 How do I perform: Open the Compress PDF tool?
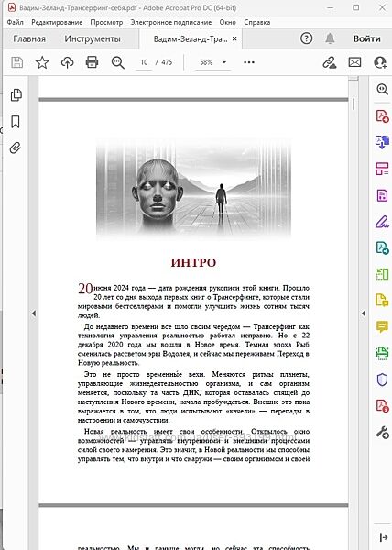pos(382,274)
